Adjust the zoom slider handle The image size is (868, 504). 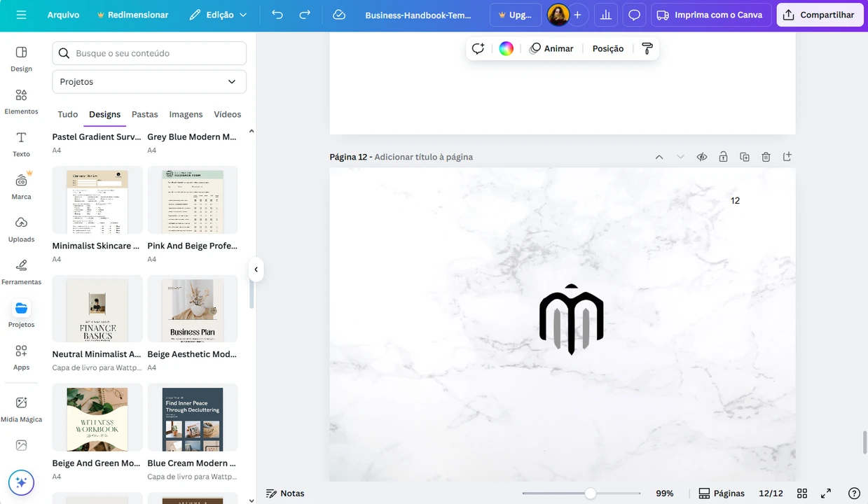click(591, 493)
